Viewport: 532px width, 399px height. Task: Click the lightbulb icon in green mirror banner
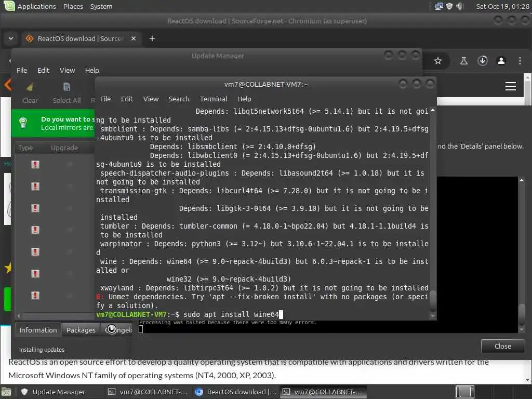pos(23,123)
